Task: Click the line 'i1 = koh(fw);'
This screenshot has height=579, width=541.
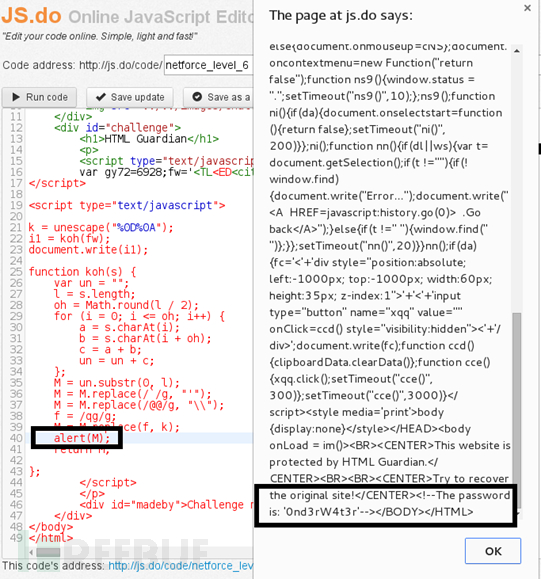Action: point(69,239)
